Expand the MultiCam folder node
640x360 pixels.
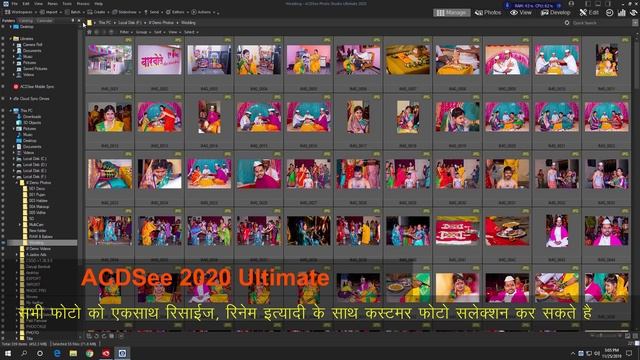21,224
